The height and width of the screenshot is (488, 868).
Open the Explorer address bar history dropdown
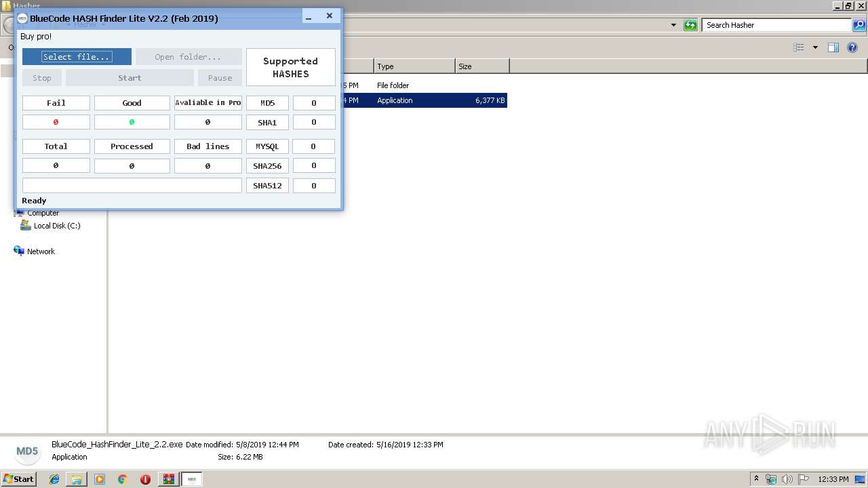673,25
